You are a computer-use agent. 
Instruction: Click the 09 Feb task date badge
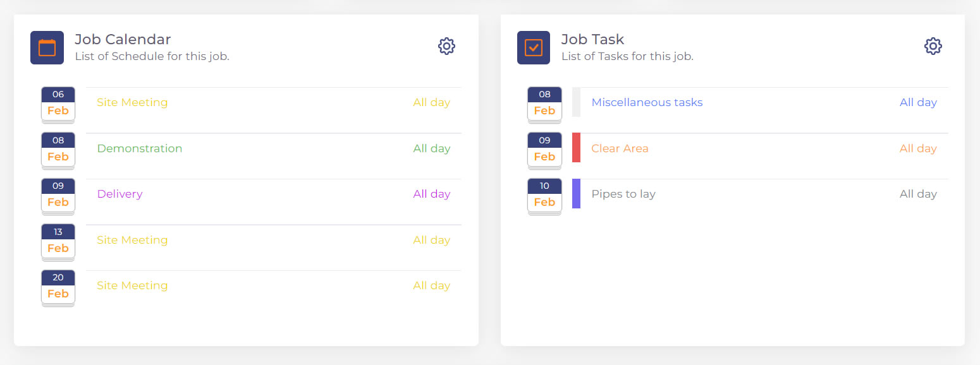point(544,148)
